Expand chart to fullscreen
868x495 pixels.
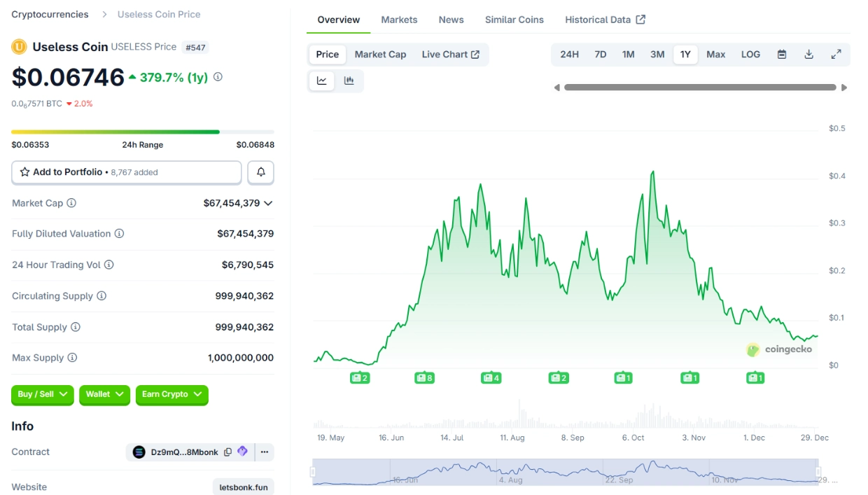836,55
